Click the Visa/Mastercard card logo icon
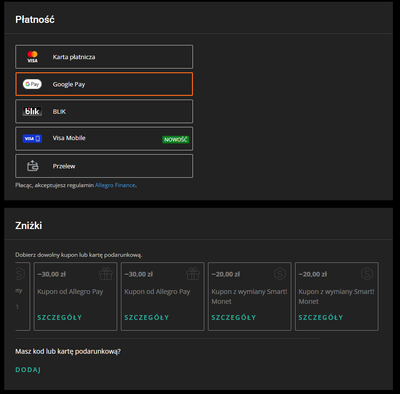 click(32, 57)
